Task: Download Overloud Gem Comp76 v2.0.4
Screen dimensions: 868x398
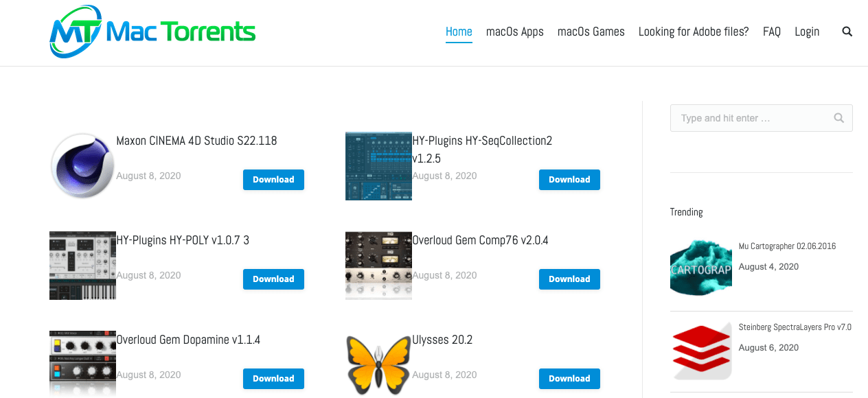Action: (x=569, y=279)
